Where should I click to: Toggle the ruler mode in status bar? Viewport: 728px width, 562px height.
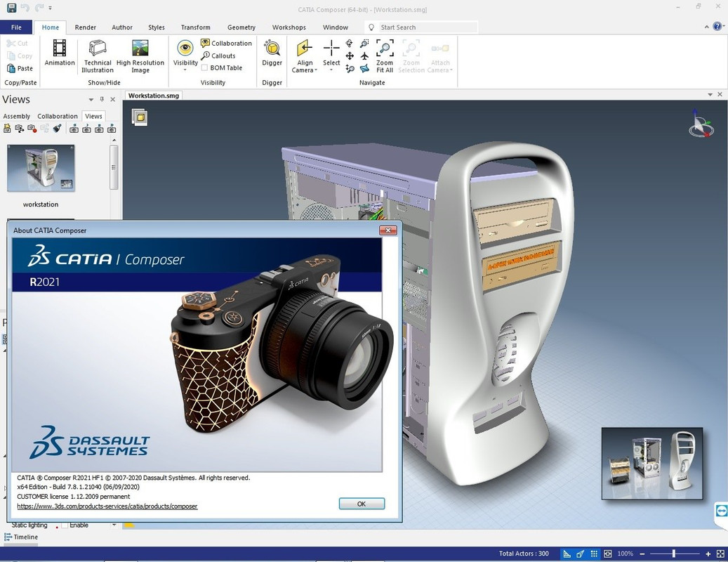(567, 554)
